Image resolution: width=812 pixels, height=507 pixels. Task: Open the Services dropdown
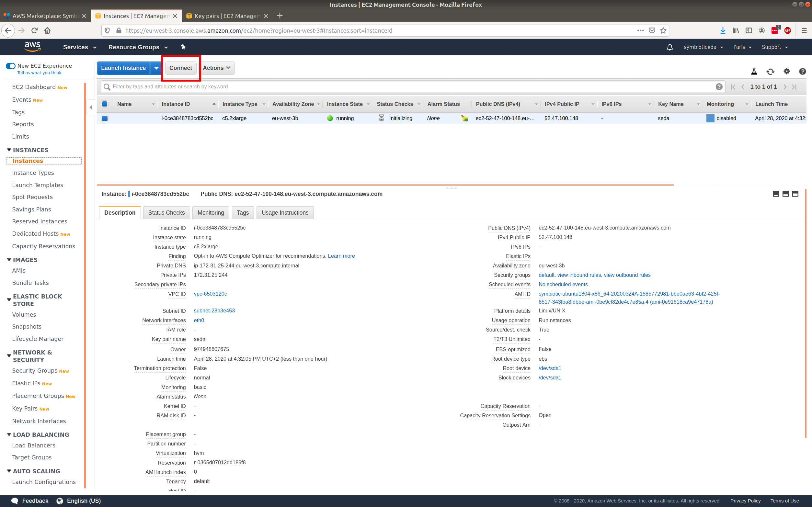(80, 47)
